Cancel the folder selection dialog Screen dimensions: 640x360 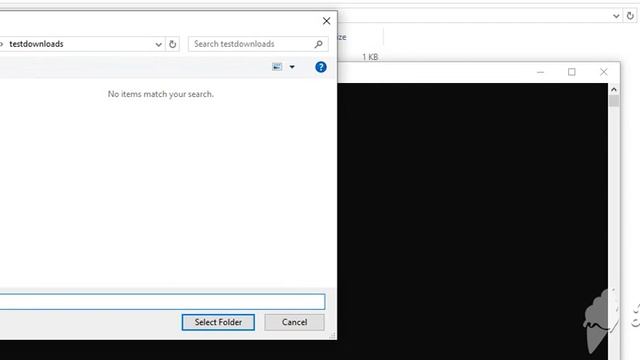(294, 322)
